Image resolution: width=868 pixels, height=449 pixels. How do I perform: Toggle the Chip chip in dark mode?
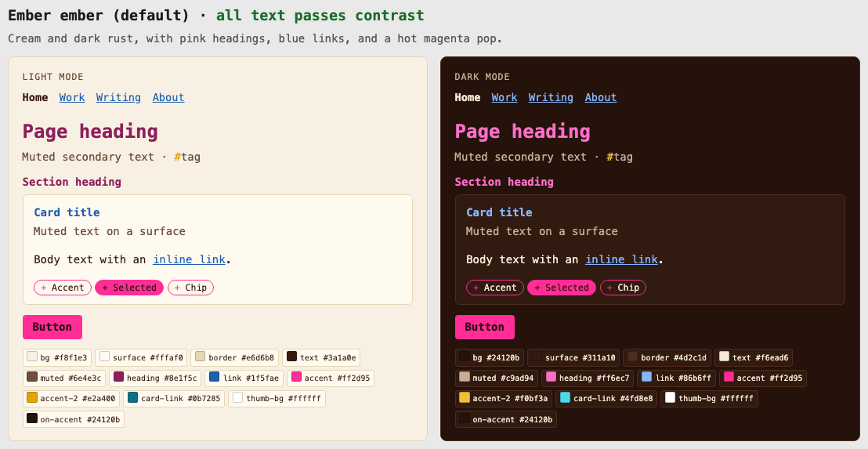pyautogui.click(x=623, y=288)
